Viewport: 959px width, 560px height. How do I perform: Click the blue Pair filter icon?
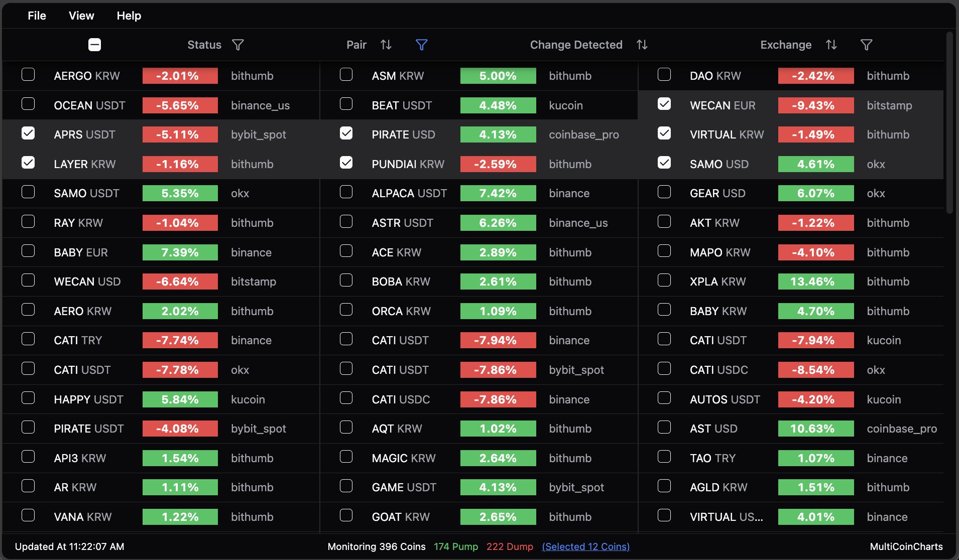(x=421, y=45)
